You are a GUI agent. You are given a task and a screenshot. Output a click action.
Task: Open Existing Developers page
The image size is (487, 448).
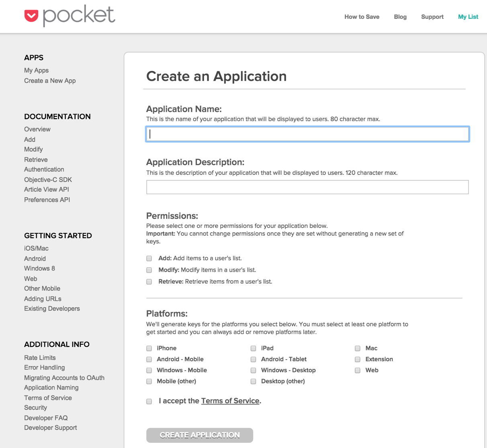coord(52,309)
